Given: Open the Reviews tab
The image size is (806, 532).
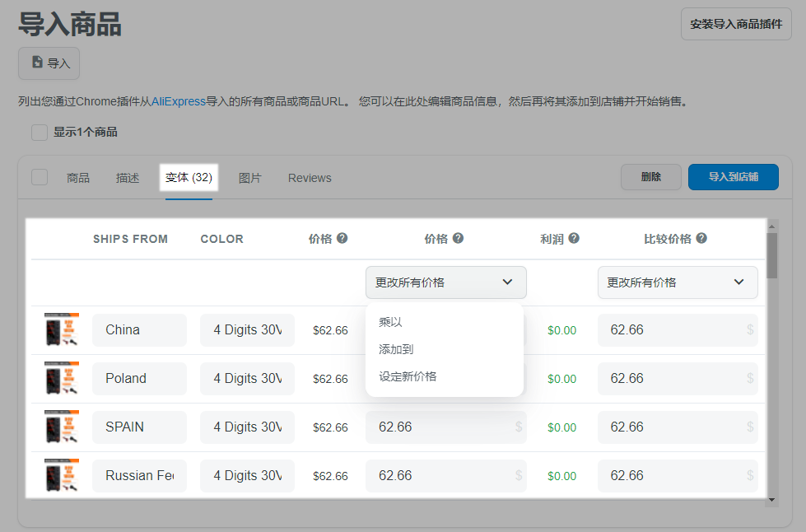Looking at the screenshot, I should pos(310,178).
